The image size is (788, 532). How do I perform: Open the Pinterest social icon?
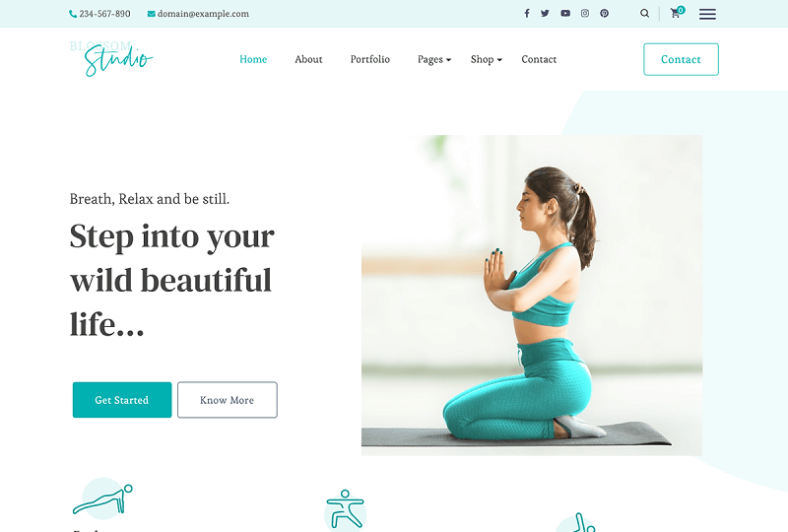pos(605,14)
